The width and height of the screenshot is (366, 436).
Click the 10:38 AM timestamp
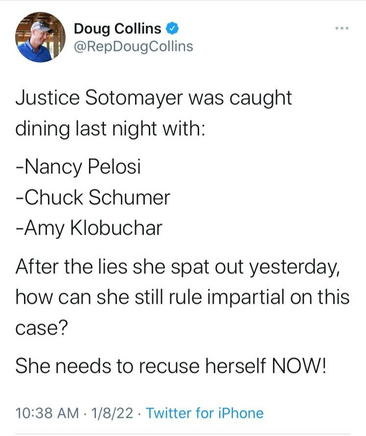(47, 413)
